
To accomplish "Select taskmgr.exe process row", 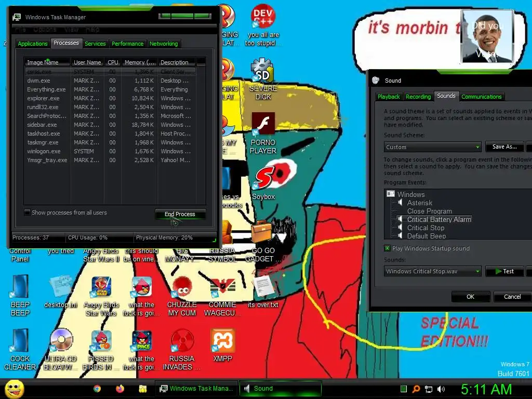I will 110,142.
